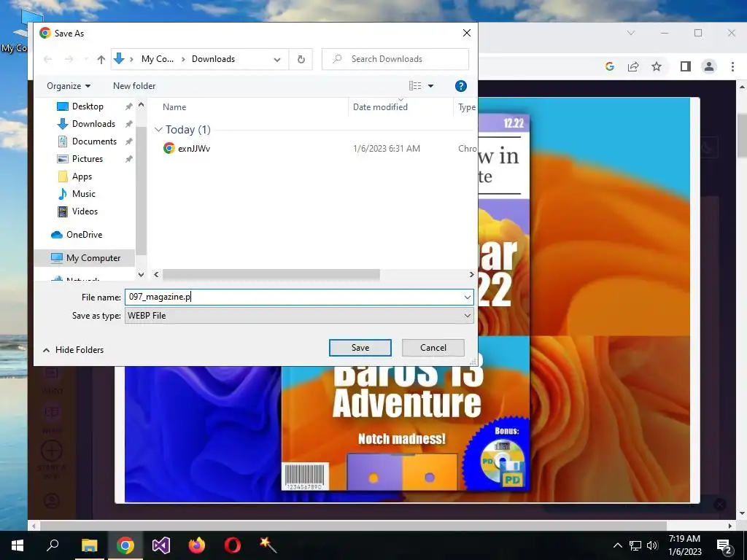This screenshot has height=560, width=747.
Task: Click the volume speaker icon
Action: pyautogui.click(x=652, y=545)
